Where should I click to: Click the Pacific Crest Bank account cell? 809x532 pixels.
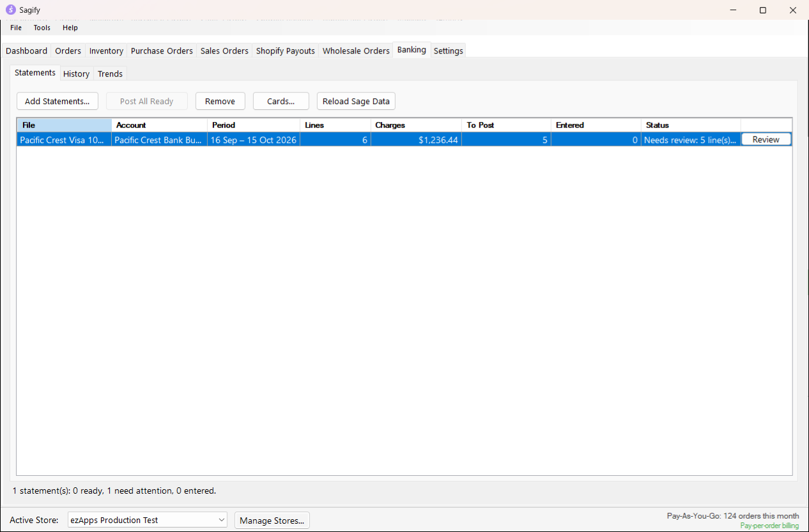click(x=160, y=140)
